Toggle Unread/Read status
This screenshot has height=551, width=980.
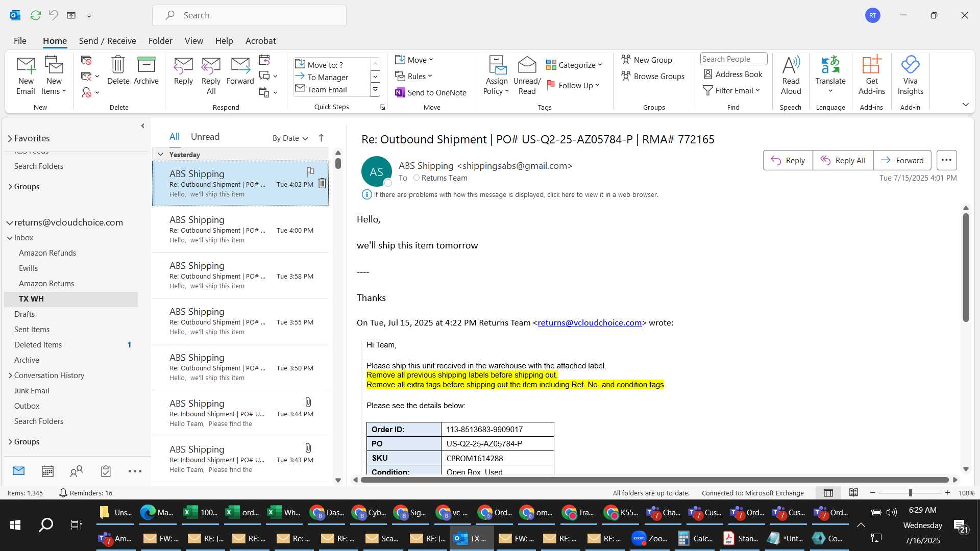click(x=527, y=76)
